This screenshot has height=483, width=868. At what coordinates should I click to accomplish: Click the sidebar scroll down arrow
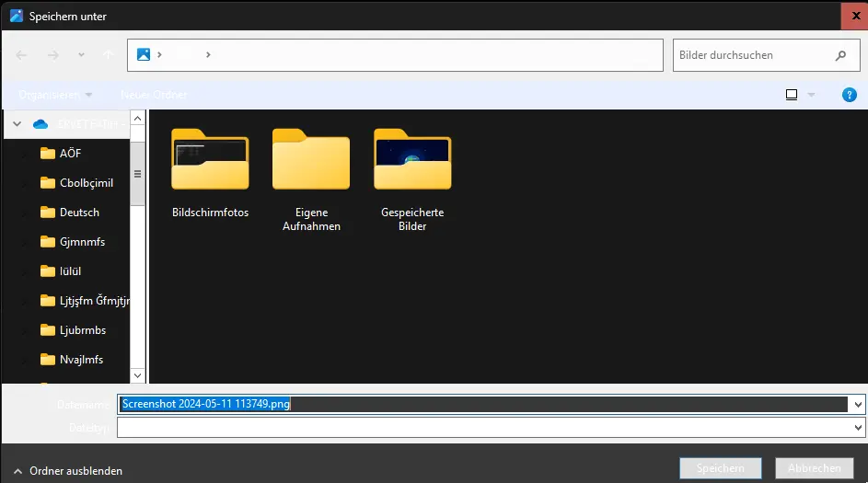(x=138, y=375)
